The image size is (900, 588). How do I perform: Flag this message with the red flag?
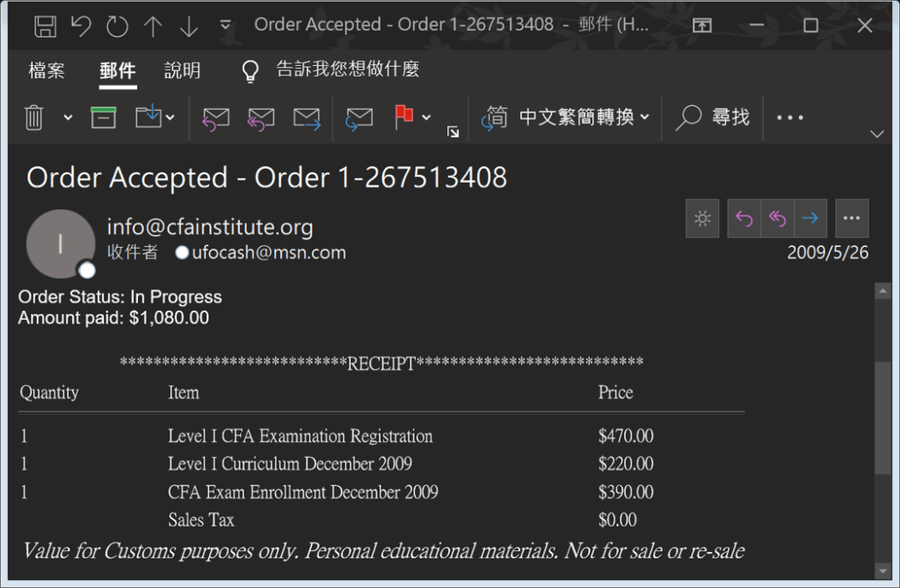[x=404, y=116]
